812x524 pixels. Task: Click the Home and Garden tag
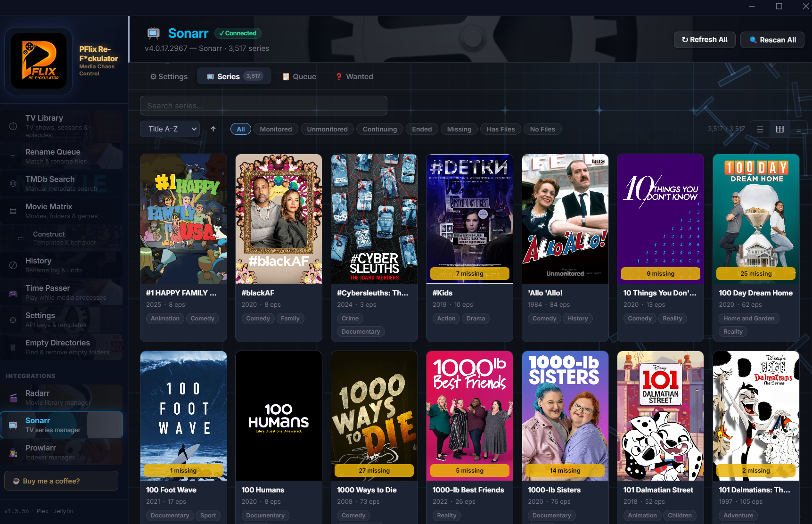(x=749, y=319)
